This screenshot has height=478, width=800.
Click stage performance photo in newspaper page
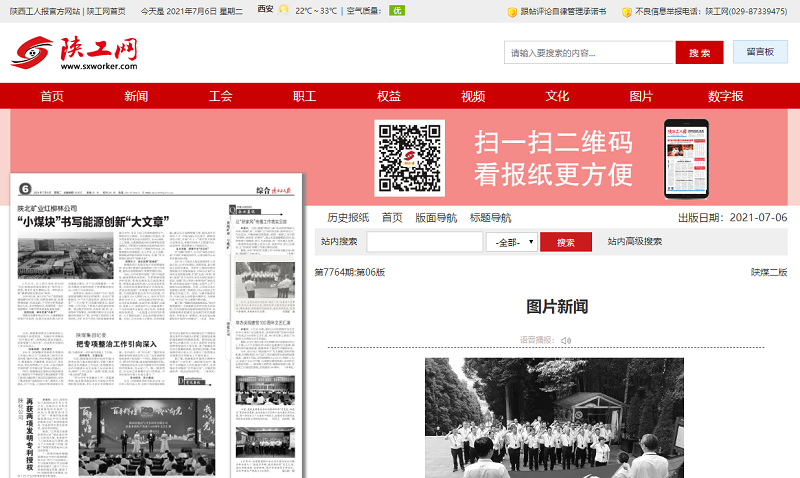tap(147, 437)
